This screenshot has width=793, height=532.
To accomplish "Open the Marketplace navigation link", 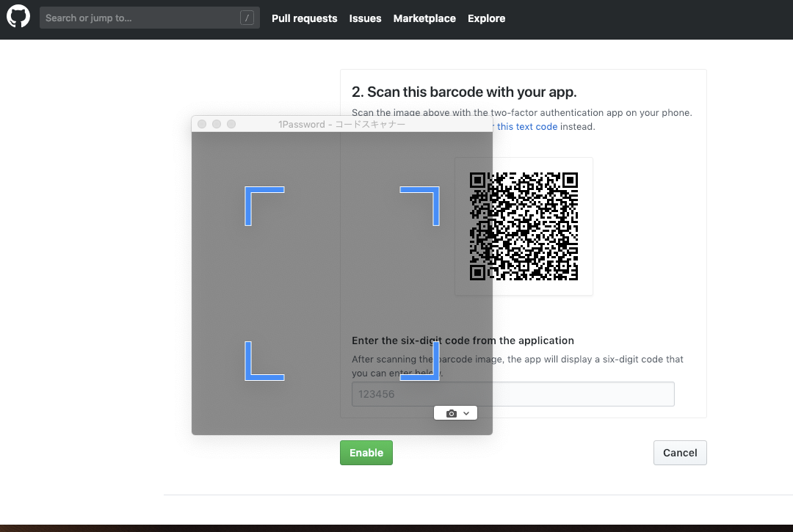I will tap(424, 18).
